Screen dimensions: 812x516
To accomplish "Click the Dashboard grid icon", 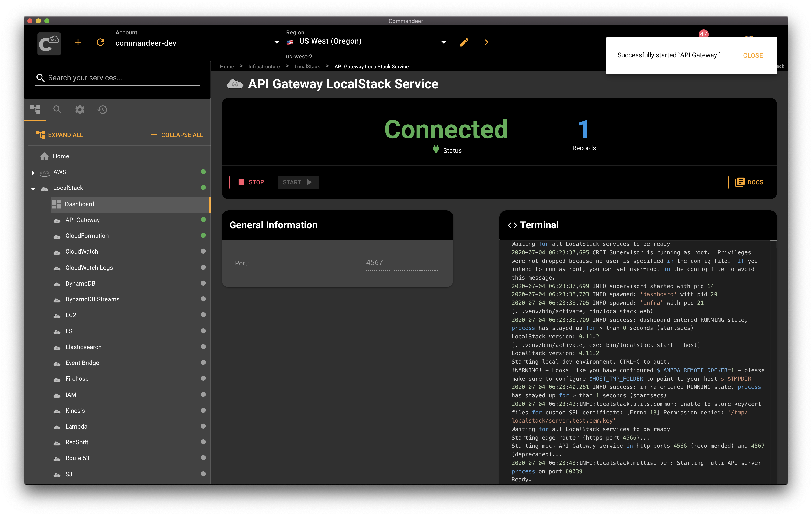I will coord(57,204).
